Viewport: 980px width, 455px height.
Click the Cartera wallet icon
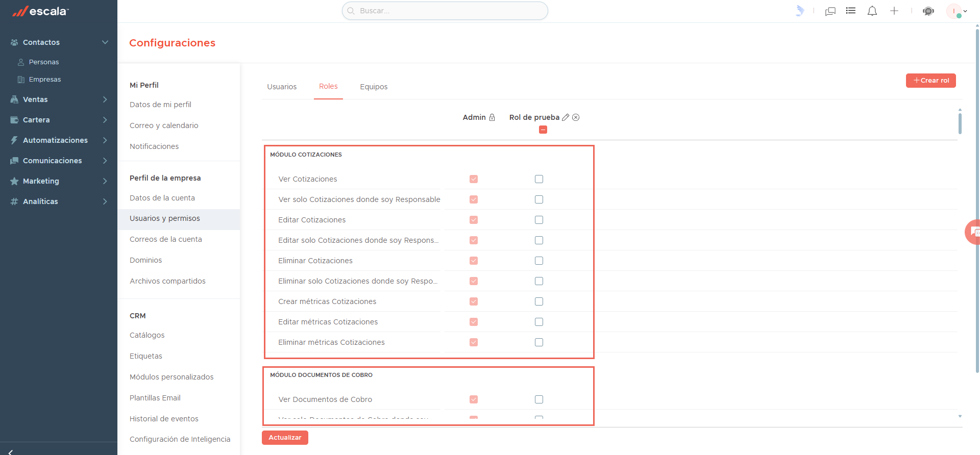pos(14,120)
